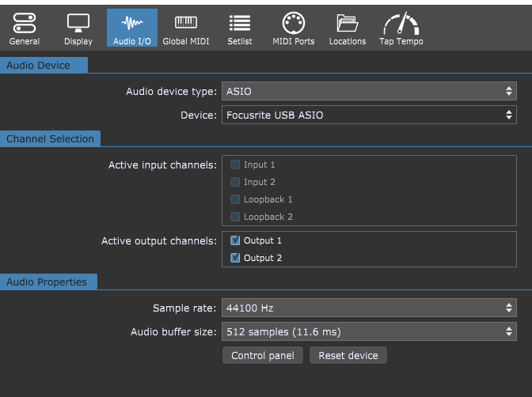Click the Channel Selection section header
The width and height of the screenshot is (532, 397).
pos(50,139)
